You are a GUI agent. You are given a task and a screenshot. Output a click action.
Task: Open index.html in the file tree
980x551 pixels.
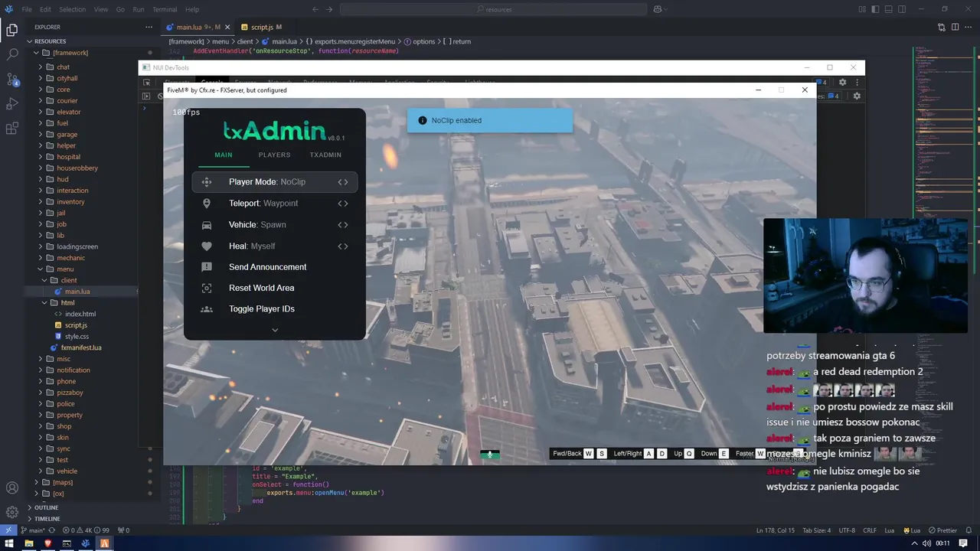point(80,314)
